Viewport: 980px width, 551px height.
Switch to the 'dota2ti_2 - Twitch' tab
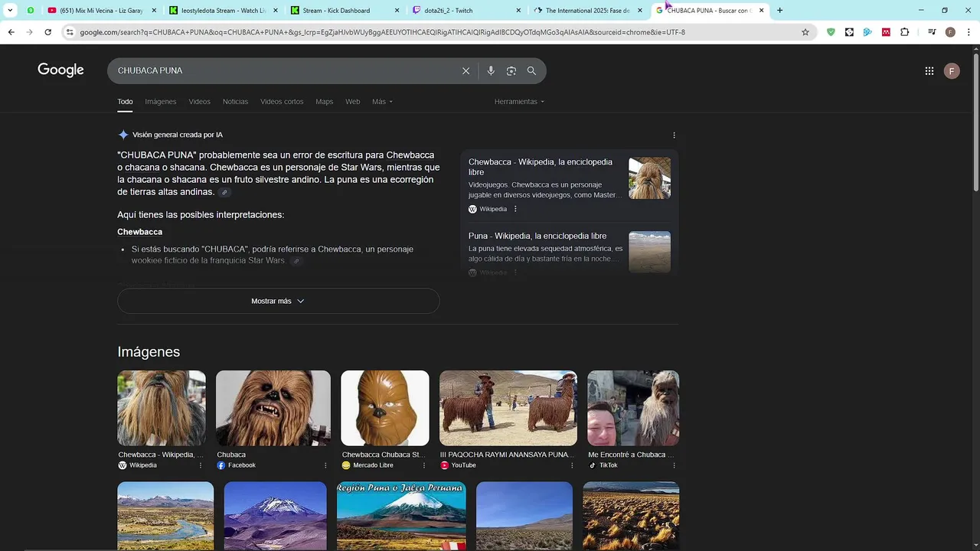[464, 11]
